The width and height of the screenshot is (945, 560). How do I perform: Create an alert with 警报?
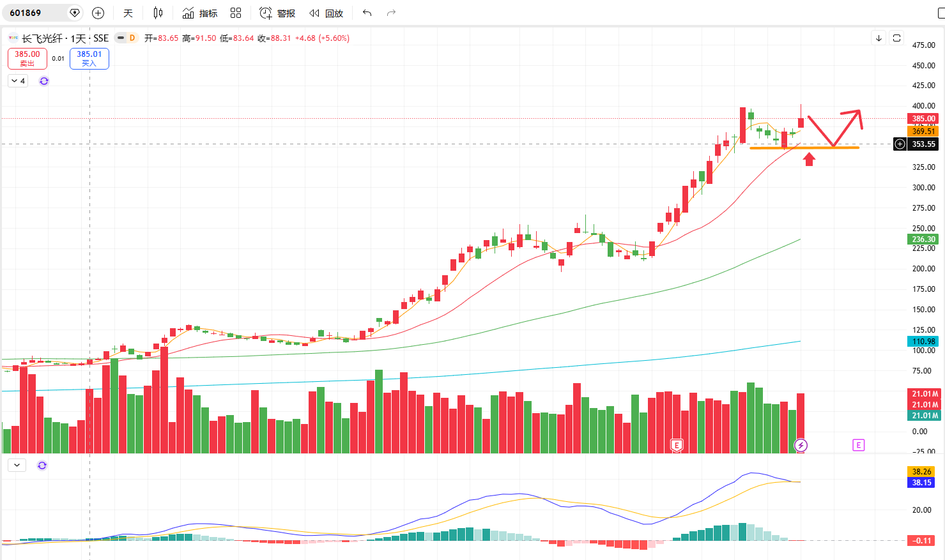click(x=277, y=13)
